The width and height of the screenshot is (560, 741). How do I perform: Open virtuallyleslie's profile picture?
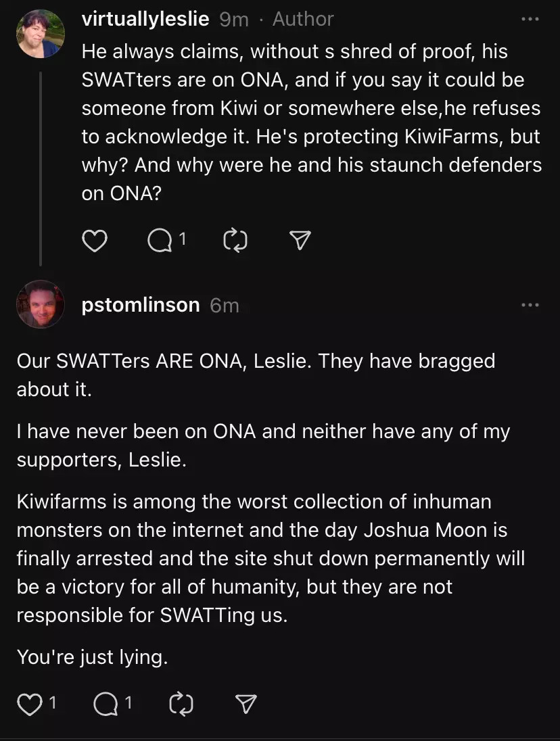point(40,34)
